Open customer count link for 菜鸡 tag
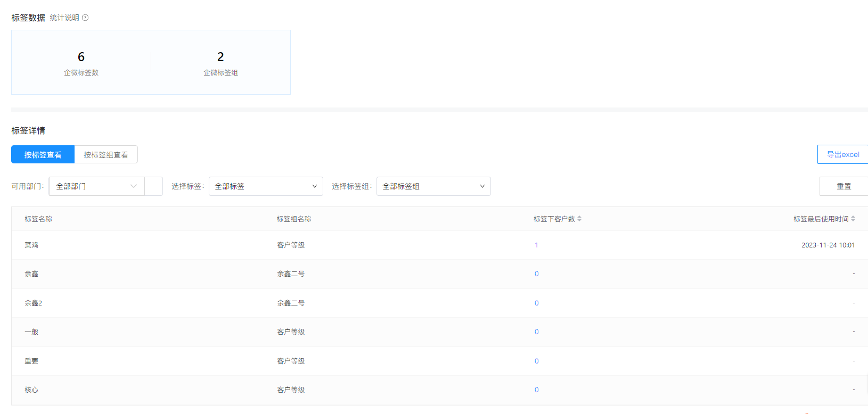The width and height of the screenshot is (868, 414). pyautogui.click(x=536, y=245)
